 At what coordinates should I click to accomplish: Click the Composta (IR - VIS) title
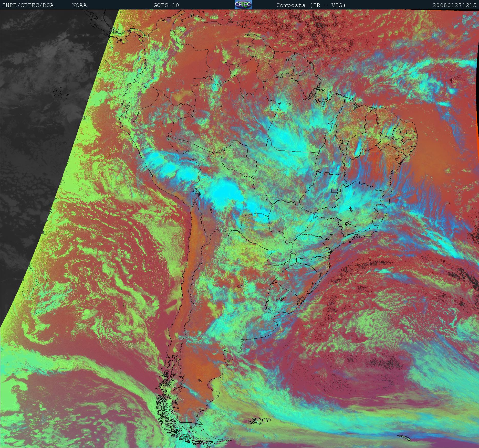(x=311, y=5)
